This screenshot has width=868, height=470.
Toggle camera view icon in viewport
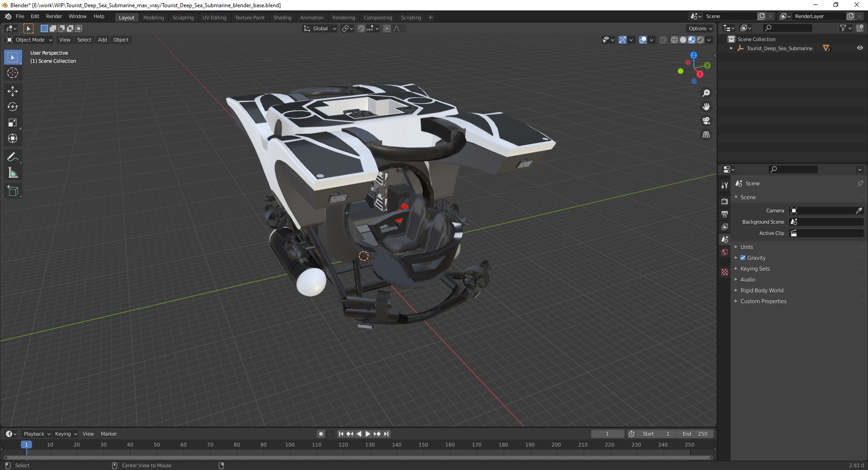pos(706,121)
